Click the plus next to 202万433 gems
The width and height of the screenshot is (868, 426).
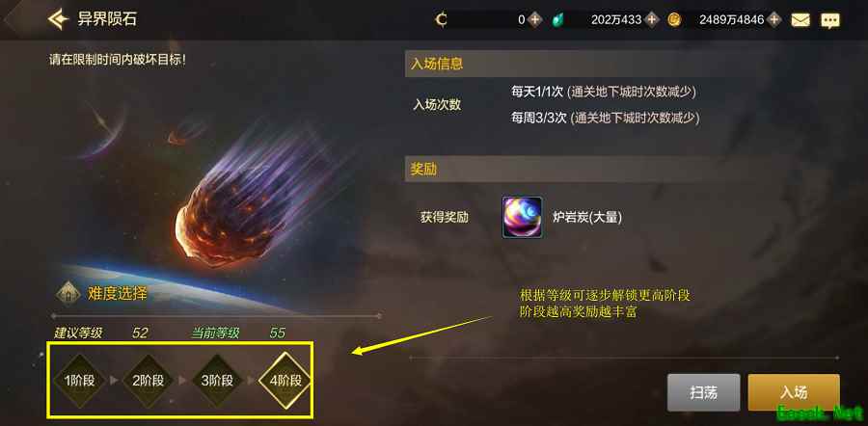click(x=652, y=20)
